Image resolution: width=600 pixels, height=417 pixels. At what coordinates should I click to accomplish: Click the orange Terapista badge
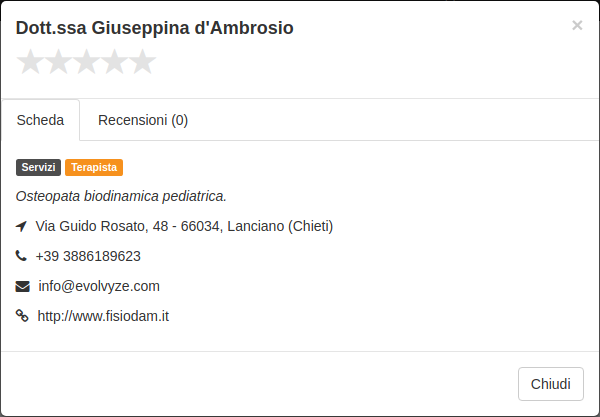pos(94,168)
